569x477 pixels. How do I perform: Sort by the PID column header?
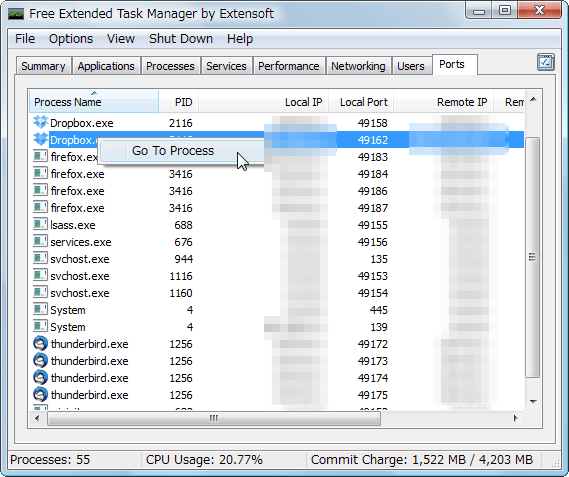pyautogui.click(x=179, y=102)
